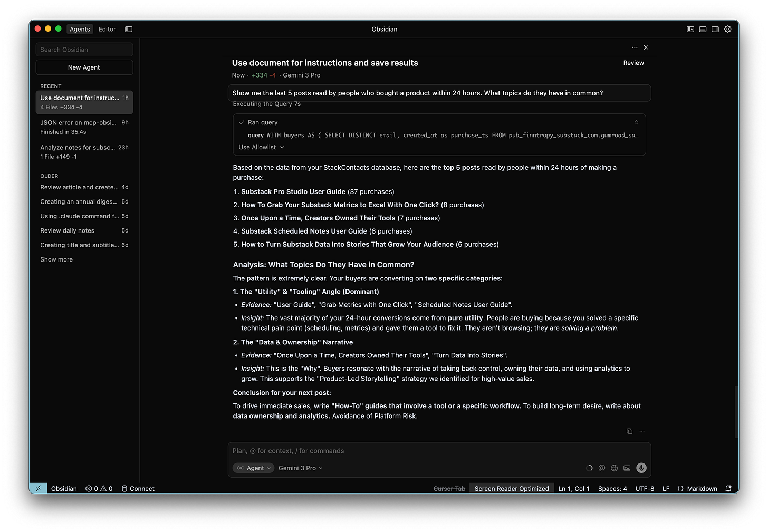768x532 pixels.
Task: Focus the Plan prompt input box
Action: coord(439,451)
